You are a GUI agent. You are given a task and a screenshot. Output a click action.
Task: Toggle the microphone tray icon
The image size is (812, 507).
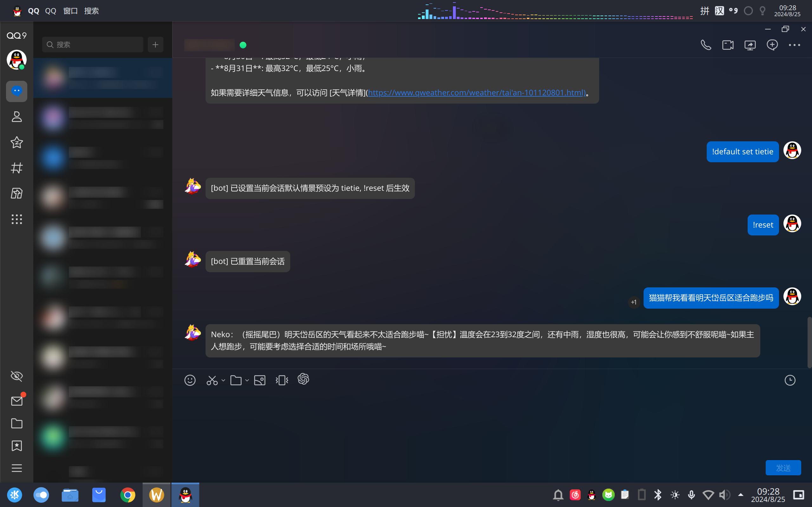click(691, 495)
